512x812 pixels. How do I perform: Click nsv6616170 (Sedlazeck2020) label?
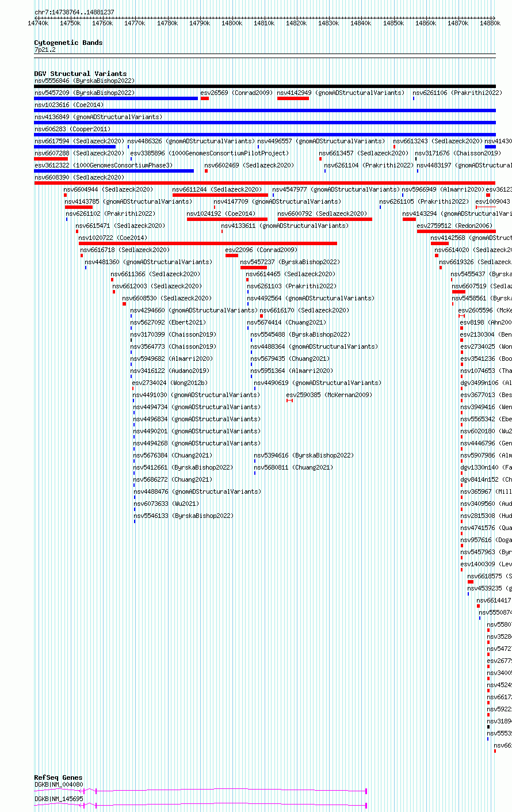click(304, 310)
